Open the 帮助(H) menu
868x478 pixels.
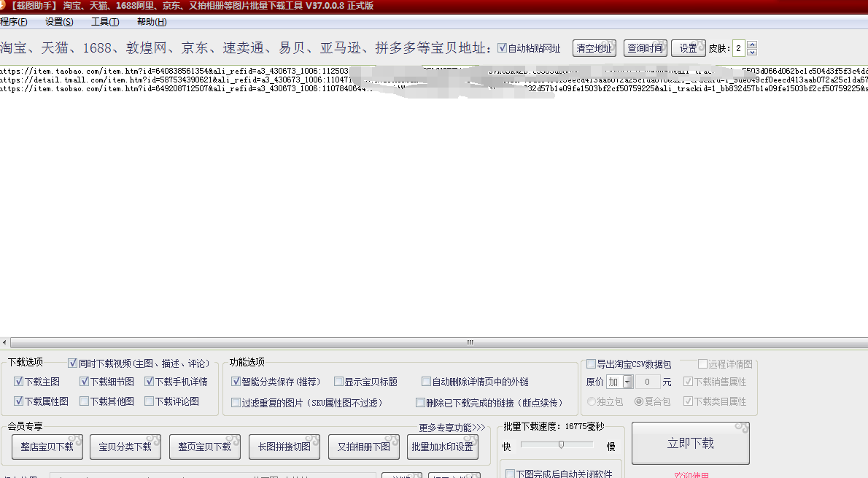pos(152,22)
